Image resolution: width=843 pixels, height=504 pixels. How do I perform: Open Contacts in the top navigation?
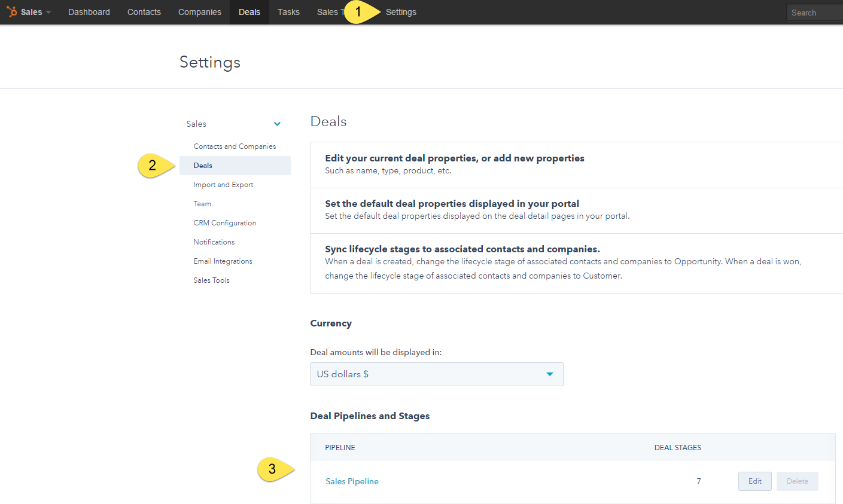pyautogui.click(x=144, y=12)
